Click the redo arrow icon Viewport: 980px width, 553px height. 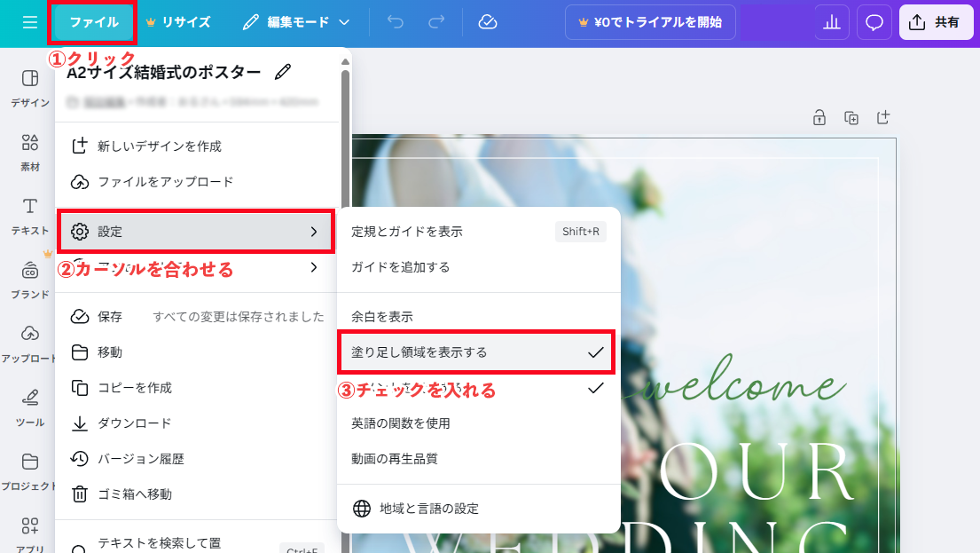pyautogui.click(x=436, y=22)
